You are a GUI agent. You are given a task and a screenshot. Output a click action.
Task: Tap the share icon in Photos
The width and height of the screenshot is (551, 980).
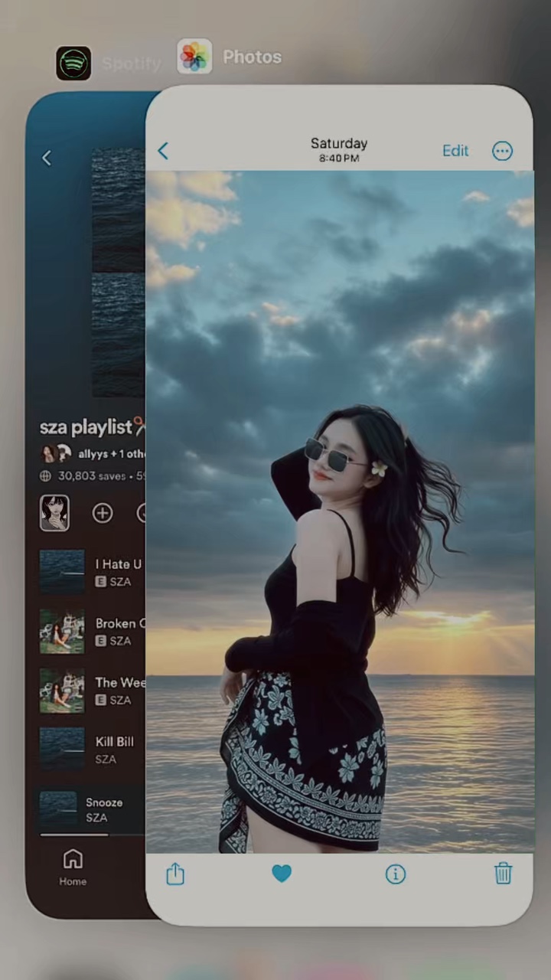(x=175, y=874)
